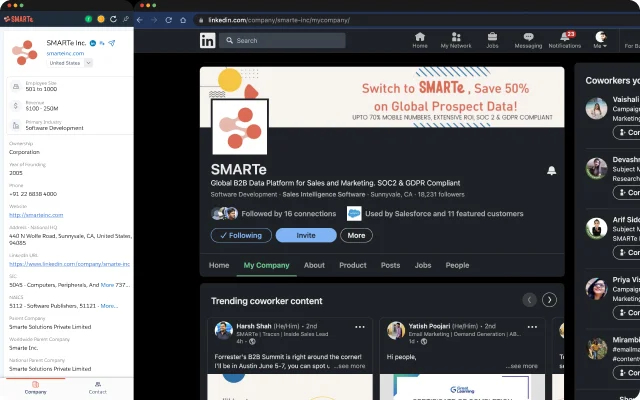This screenshot has height=400, width=640.
Task: Toggle the SMARTe page notification bell
Action: click(551, 171)
